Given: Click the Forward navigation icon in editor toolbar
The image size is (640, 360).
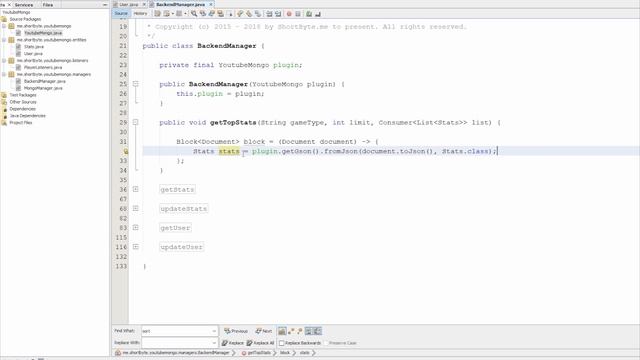Looking at the screenshot, I should (x=179, y=13).
